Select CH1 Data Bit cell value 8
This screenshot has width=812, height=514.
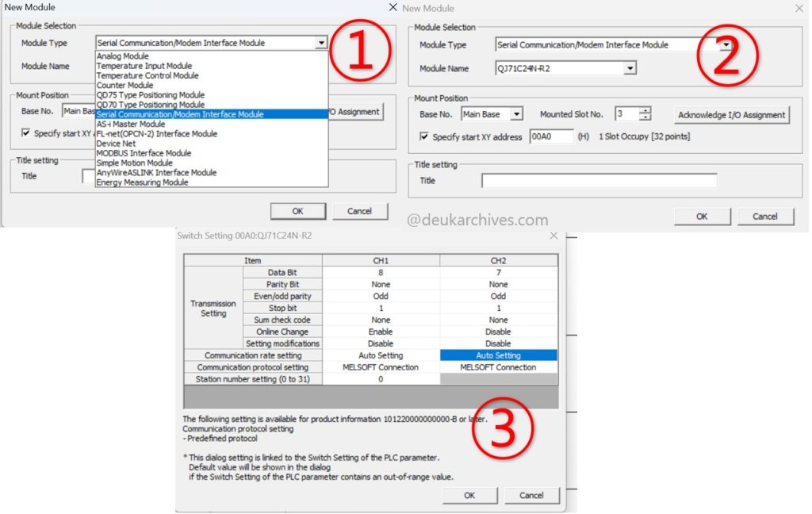[x=381, y=273]
